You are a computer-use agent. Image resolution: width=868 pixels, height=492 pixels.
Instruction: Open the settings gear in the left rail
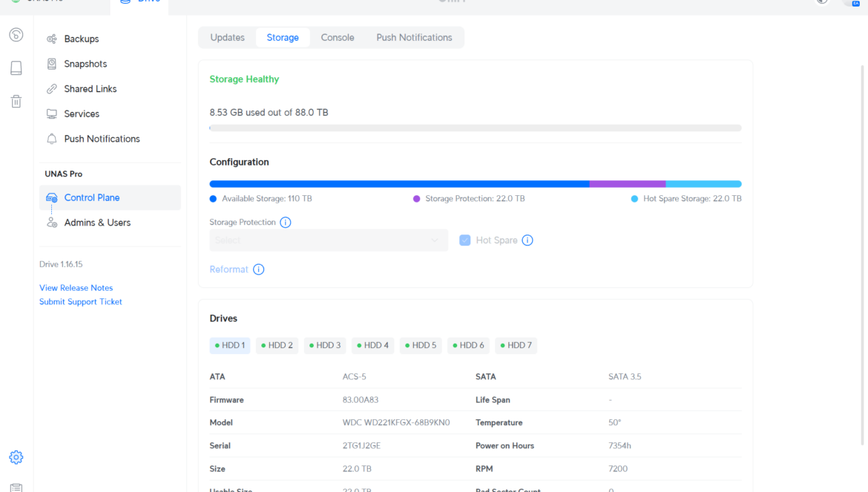pos(16,457)
